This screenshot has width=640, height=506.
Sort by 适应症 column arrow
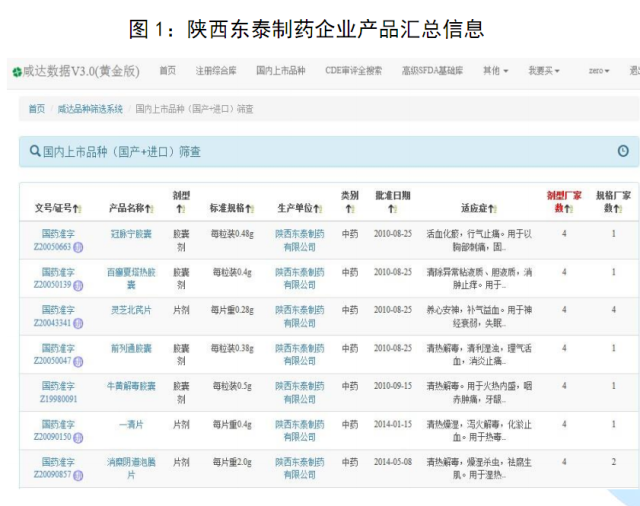click(x=492, y=209)
